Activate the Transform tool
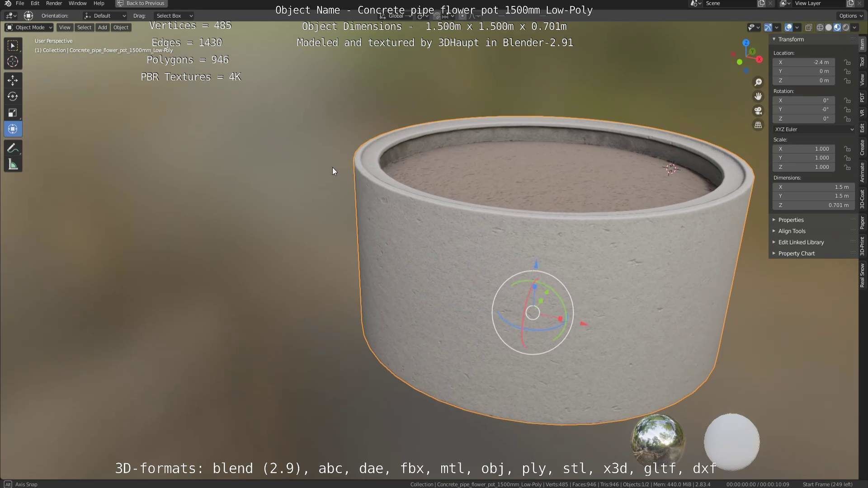This screenshot has width=868, height=488. point(13,129)
